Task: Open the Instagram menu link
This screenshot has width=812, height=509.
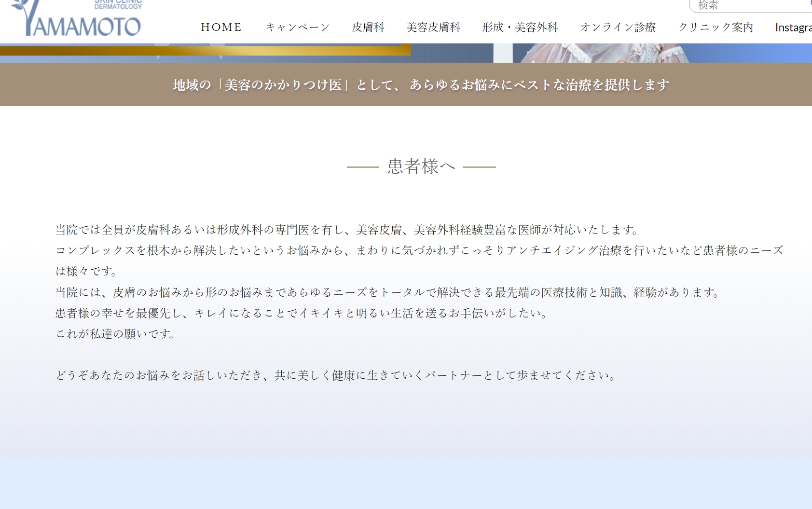Action: [x=793, y=28]
